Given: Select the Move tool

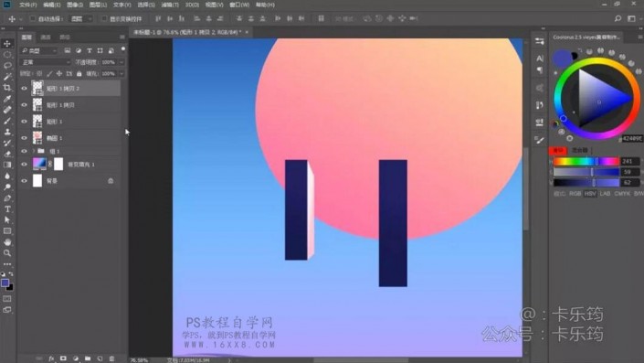Looking at the screenshot, I should pos(7,44).
